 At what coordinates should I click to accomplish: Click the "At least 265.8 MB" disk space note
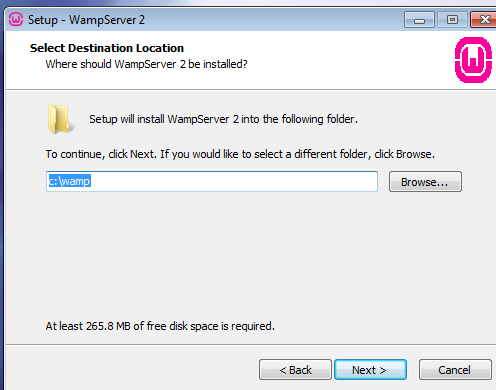(x=160, y=326)
